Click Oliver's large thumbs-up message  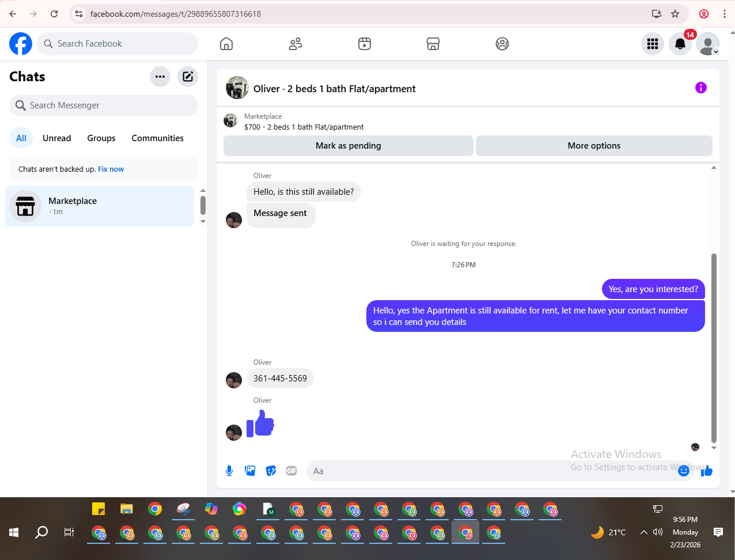(260, 424)
